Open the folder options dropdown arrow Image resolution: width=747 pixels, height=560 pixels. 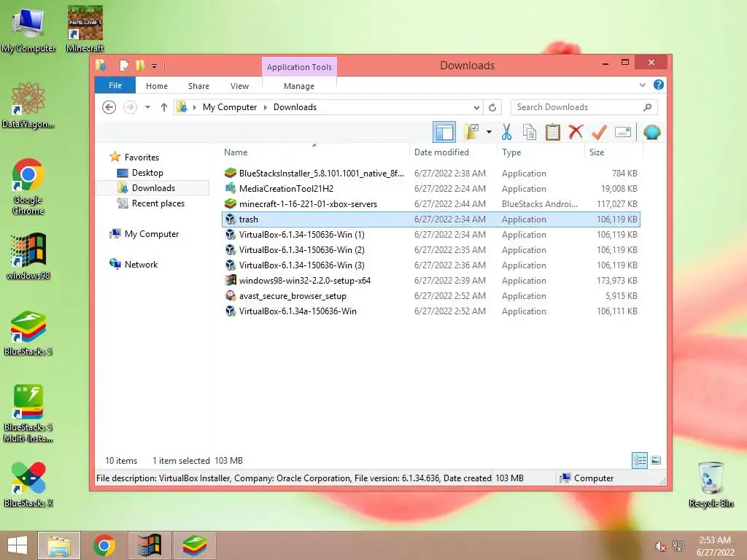(489, 132)
